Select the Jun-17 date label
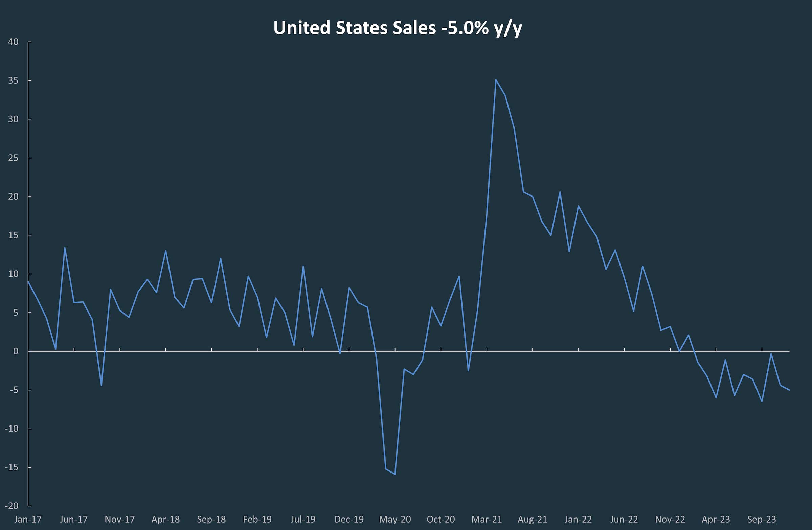812x530 pixels. tap(74, 519)
